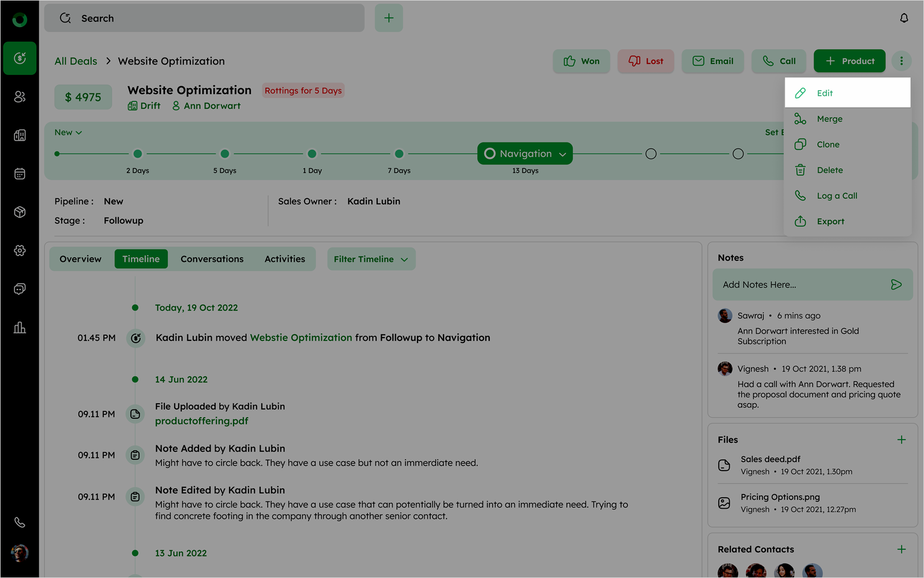Open the settings gear sidebar icon
The height and width of the screenshot is (578, 924).
[20, 250]
